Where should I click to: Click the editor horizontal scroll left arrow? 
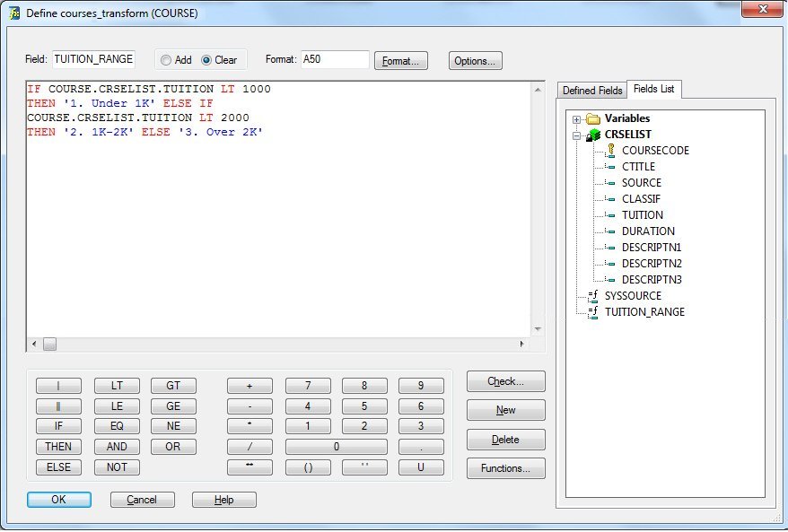[34, 344]
